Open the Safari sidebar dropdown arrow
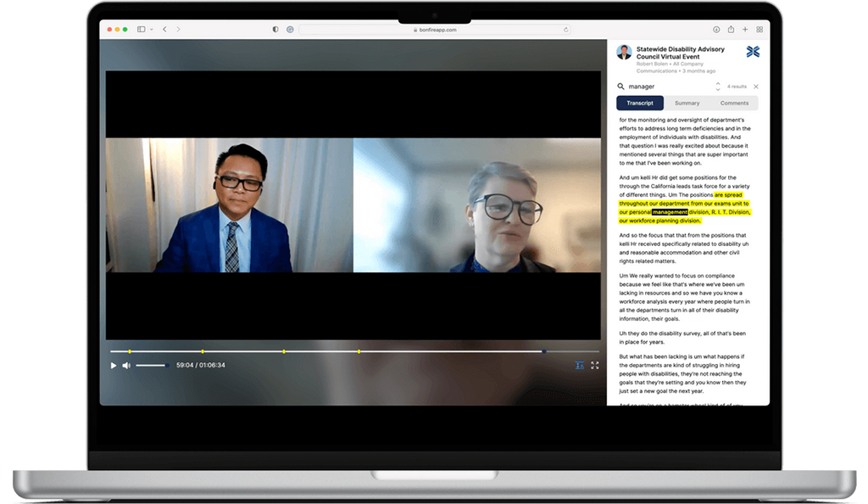The width and height of the screenshot is (868, 504). (x=152, y=30)
